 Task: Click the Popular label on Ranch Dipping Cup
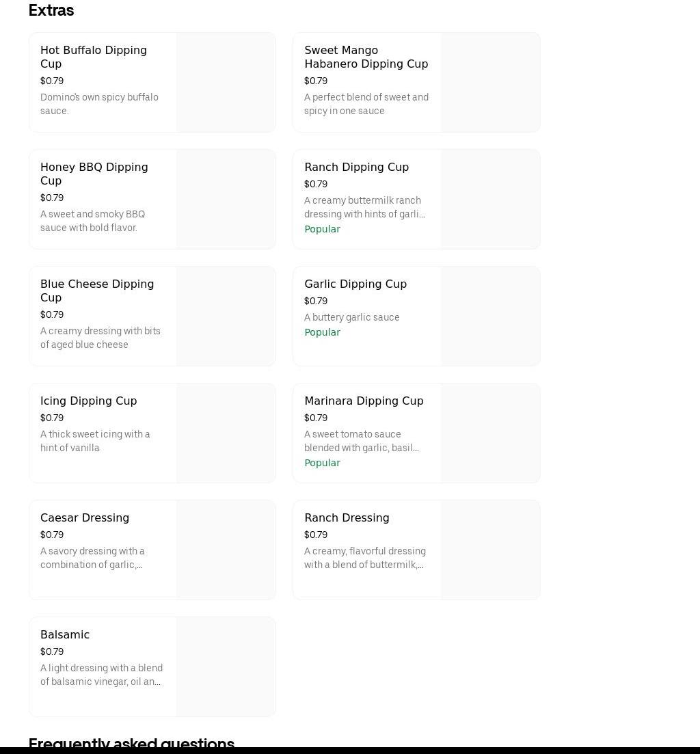(322, 230)
